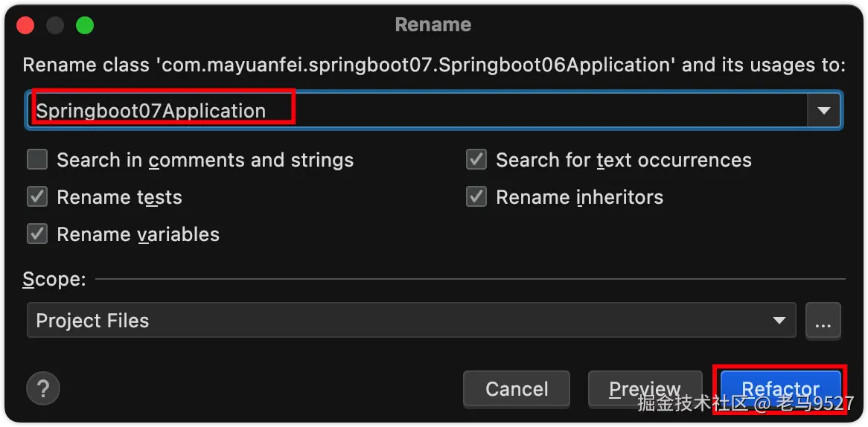Click the grey minimize window button
This screenshot has height=427, width=868.
pos(55,25)
